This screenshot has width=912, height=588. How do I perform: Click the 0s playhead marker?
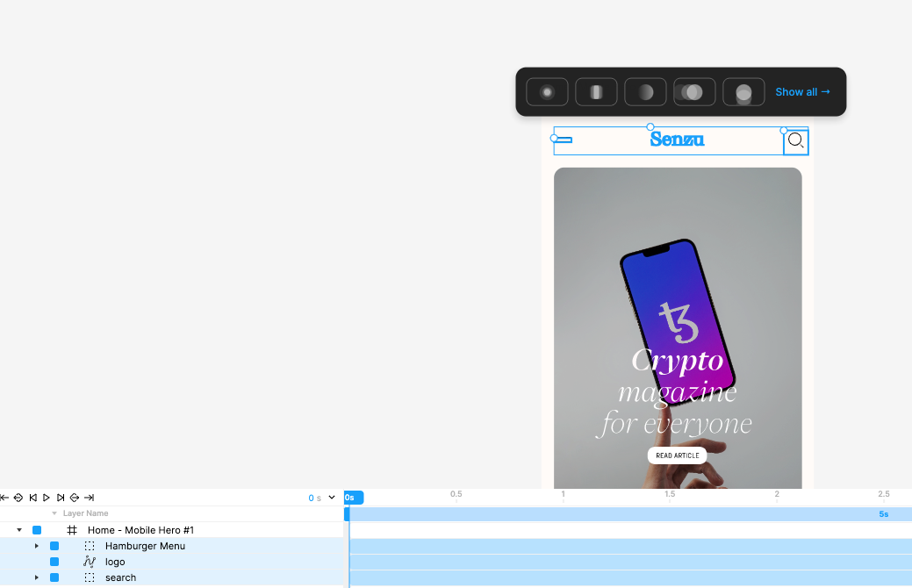pyautogui.click(x=354, y=498)
